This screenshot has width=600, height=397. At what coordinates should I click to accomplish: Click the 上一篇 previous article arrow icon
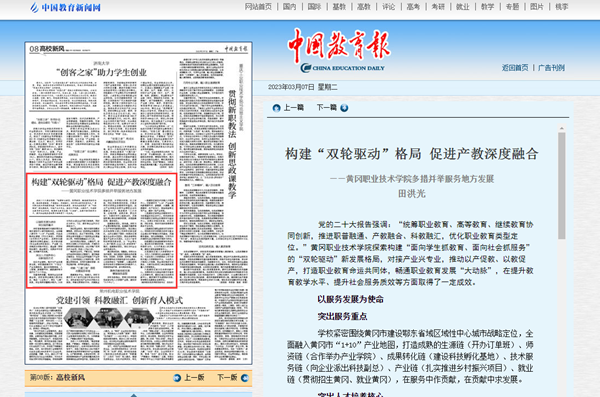coord(276,108)
